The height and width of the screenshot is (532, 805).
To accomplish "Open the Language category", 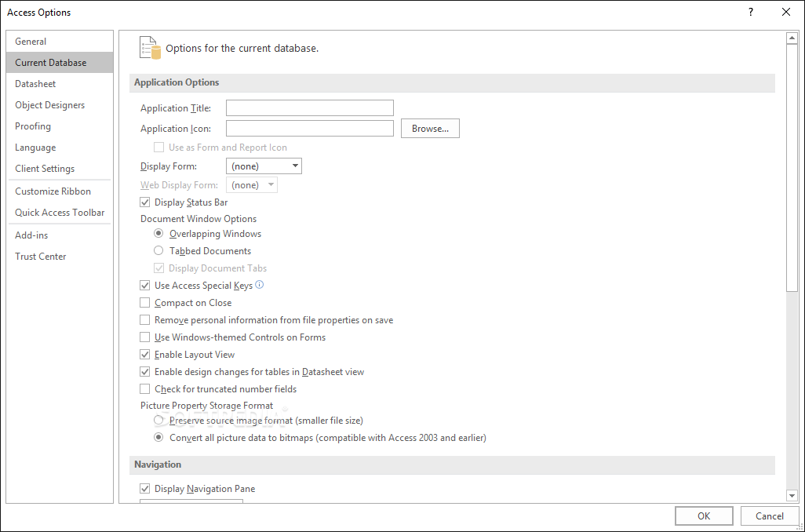I will pos(60,148).
